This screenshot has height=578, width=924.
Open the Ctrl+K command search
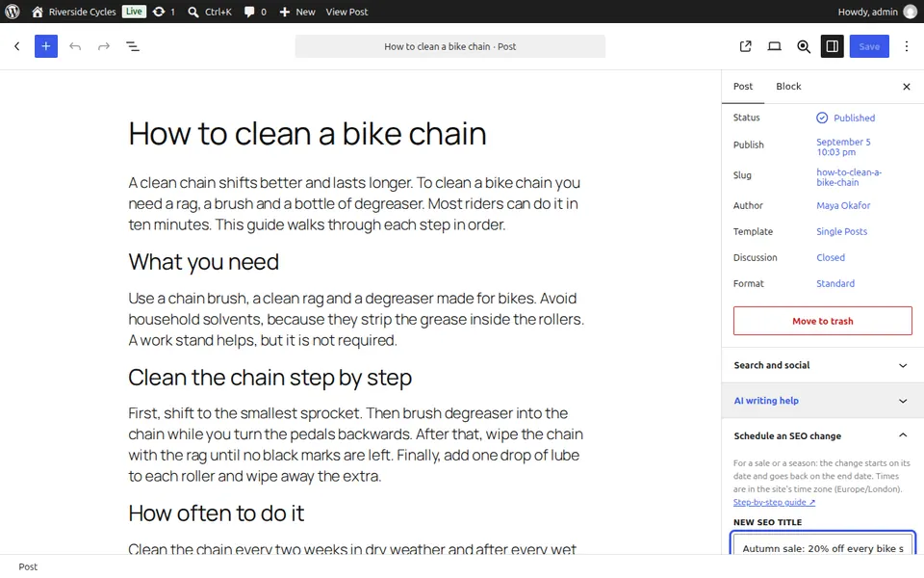[210, 12]
